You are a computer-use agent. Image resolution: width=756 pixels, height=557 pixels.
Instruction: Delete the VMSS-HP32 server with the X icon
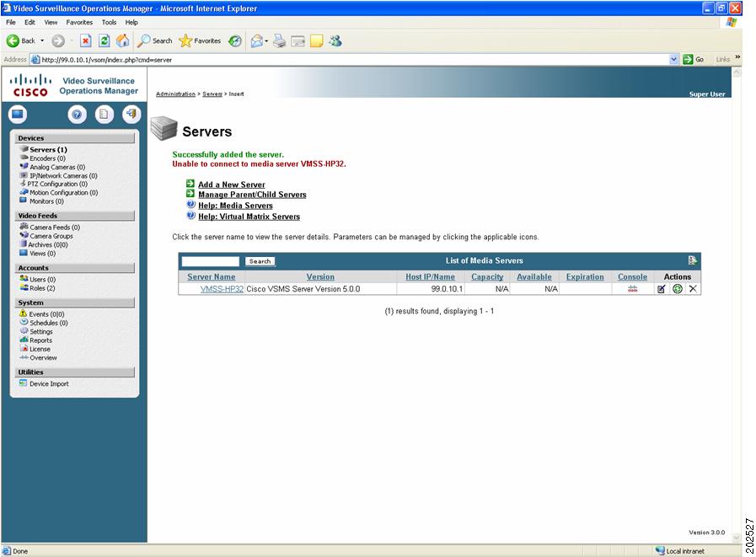[693, 289]
